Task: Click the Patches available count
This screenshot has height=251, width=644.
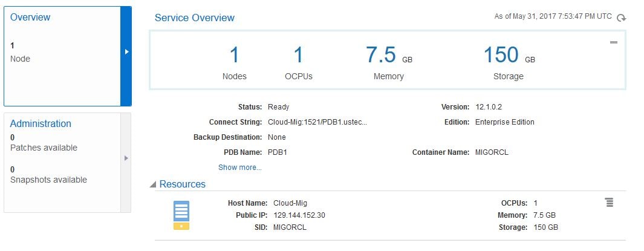Action: click(13, 138)
